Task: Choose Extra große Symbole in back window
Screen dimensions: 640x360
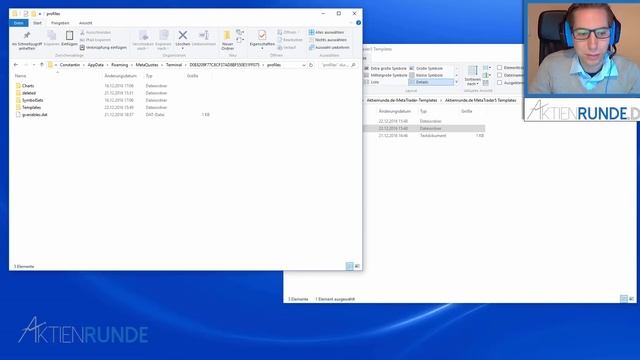Action: click(385, 68)
